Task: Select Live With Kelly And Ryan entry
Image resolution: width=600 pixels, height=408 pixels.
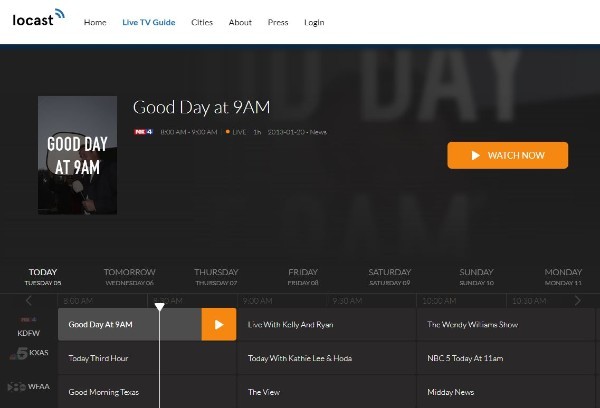Action: [x=326, y=325]
